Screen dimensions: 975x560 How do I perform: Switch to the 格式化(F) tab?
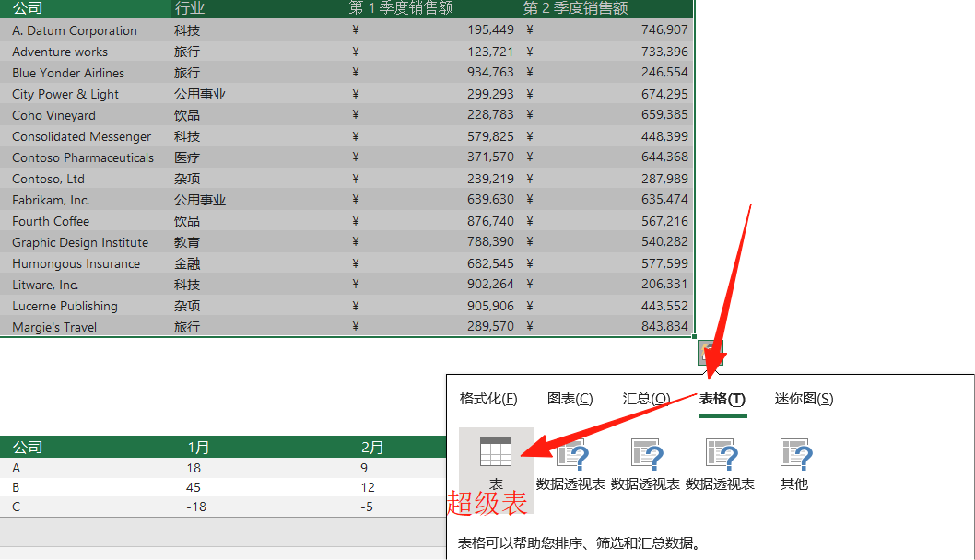pyautogui.click(x=488, y=399)
